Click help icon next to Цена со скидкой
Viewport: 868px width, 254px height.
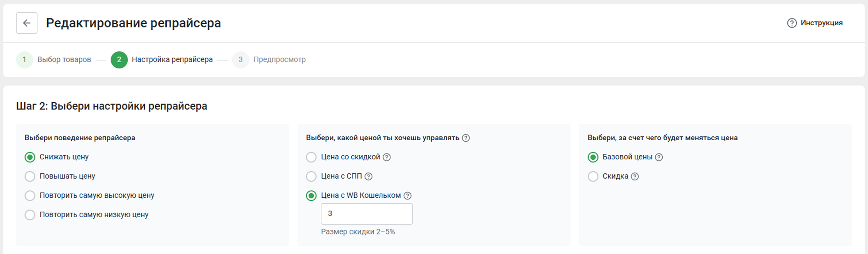pyautogui.click(x=387, y=157)
